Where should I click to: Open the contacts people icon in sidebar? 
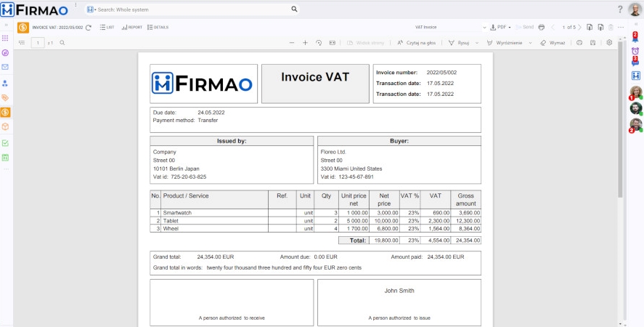[5, 84]
